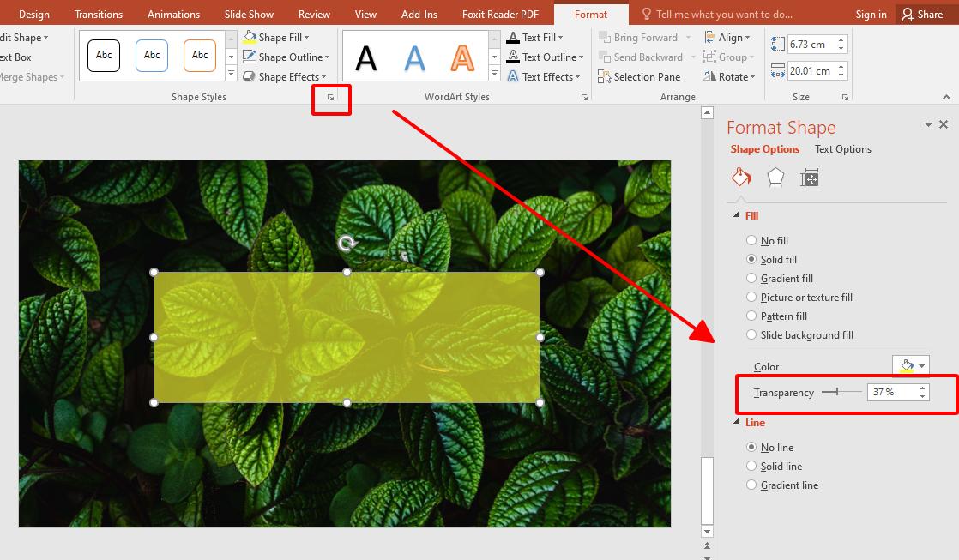Click the Selection Pane icon
959x560 pixels.
point(604,76)
